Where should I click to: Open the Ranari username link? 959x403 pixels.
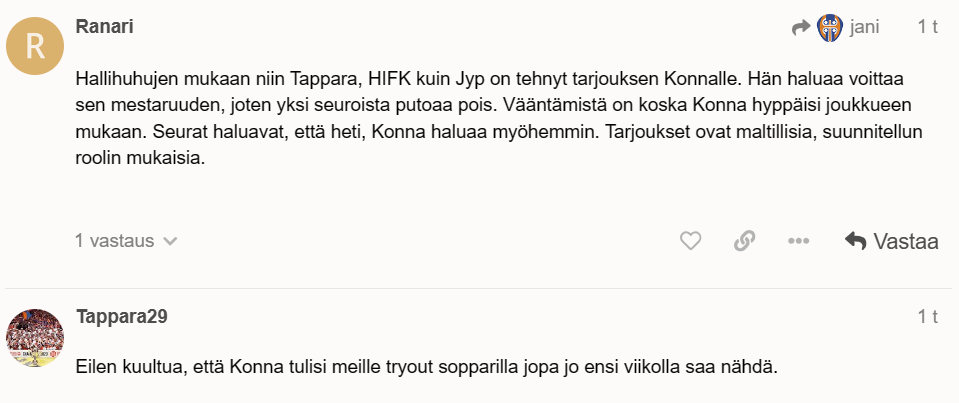point(105,27)
